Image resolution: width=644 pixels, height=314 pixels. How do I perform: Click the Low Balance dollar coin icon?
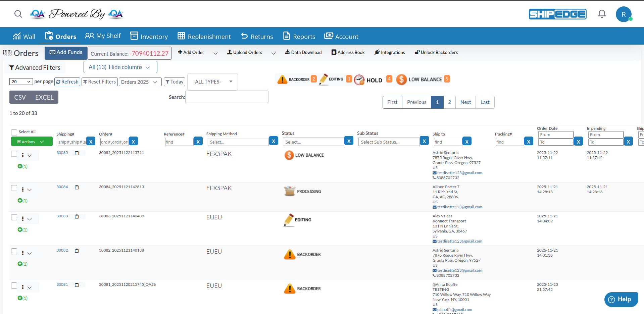[x=401, y=80]
